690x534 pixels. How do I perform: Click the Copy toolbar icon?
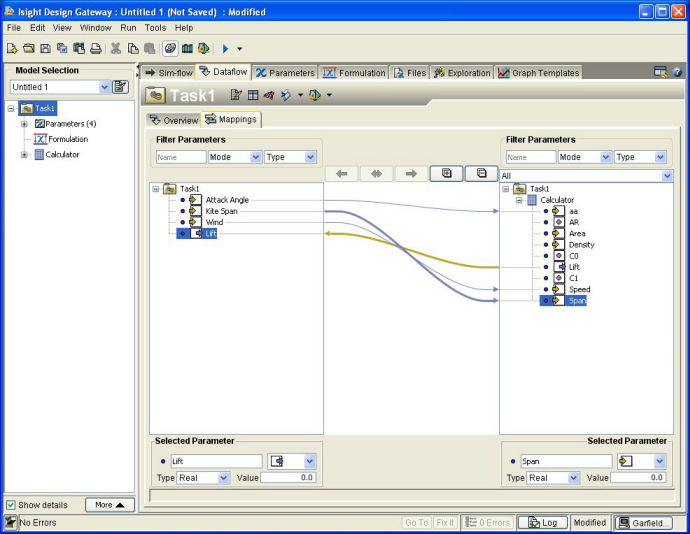click(133, 48)
